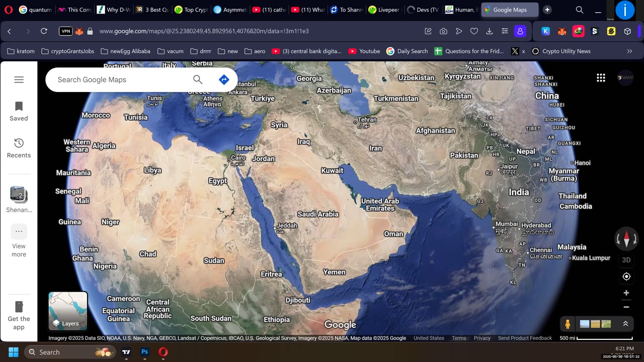Switch to the Top Crypt tab
This screenshot has width=644, height=362.
click(x=190, y=10)
